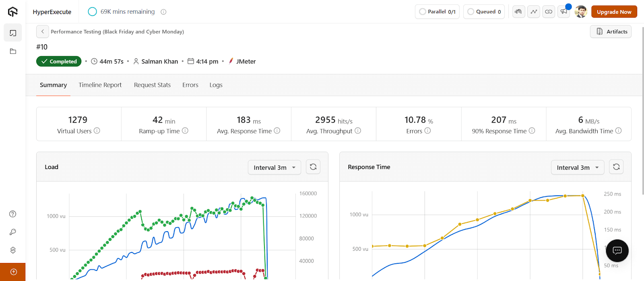Click info icon next to Virtual Users
Screen dimensions: 644x281
tap(97, 131)
